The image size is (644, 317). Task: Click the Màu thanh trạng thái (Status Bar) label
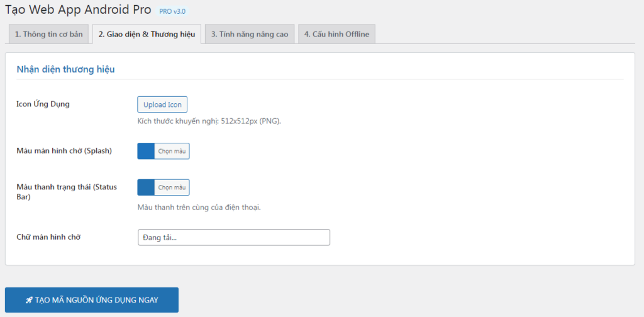(61, 192)
